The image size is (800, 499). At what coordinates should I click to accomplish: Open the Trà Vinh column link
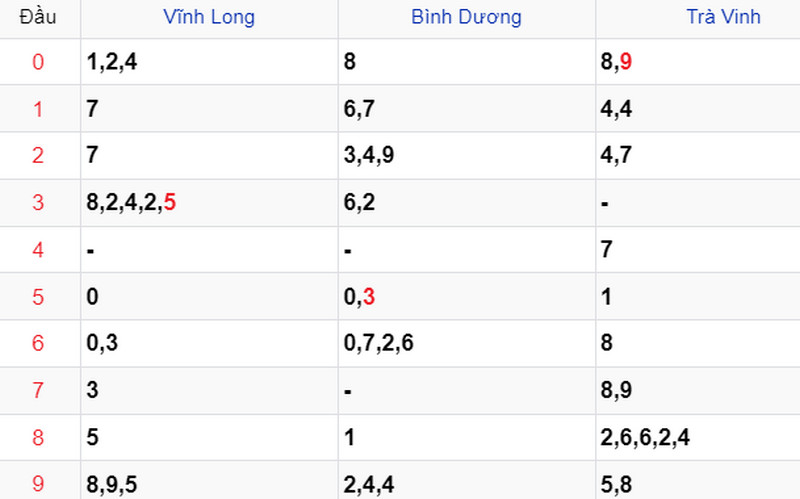723,17
